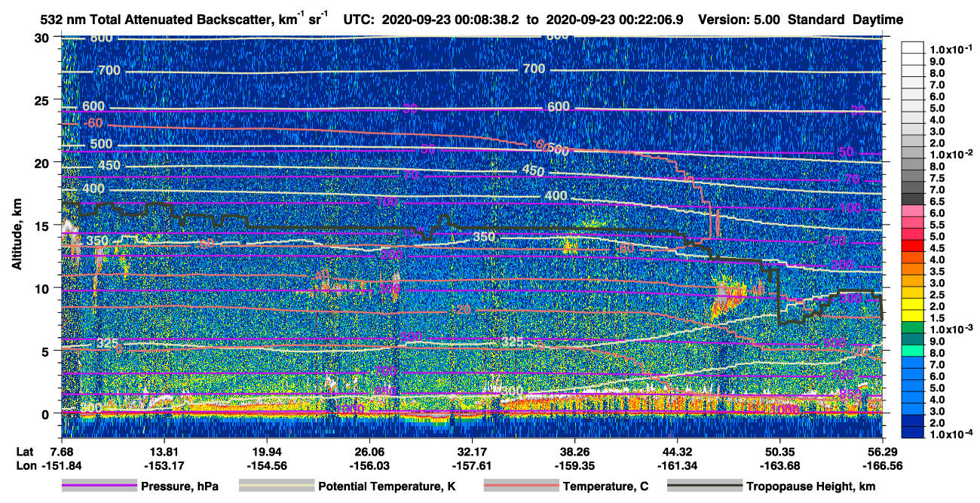The image size is (980, 503).
Task: Click the Temperature, C legend line swatch
Action: (x=521, y=486)
